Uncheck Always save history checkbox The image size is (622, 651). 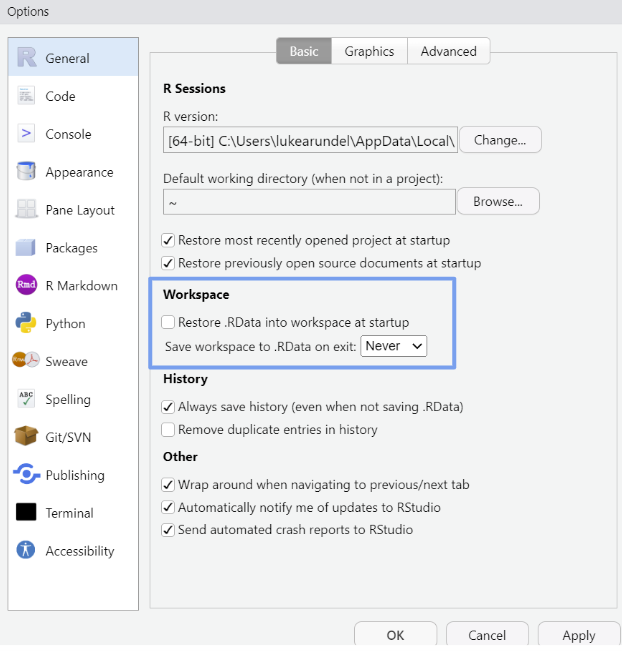[x=168, y=407]
